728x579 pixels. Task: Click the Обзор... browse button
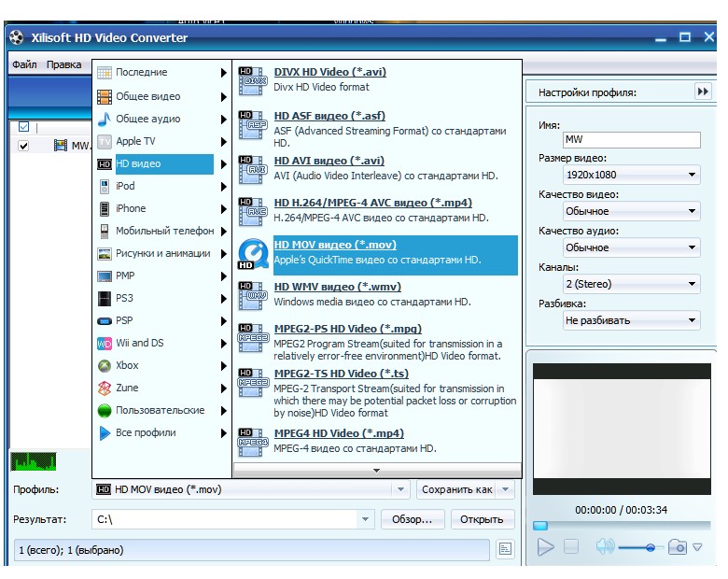point(413,519)
